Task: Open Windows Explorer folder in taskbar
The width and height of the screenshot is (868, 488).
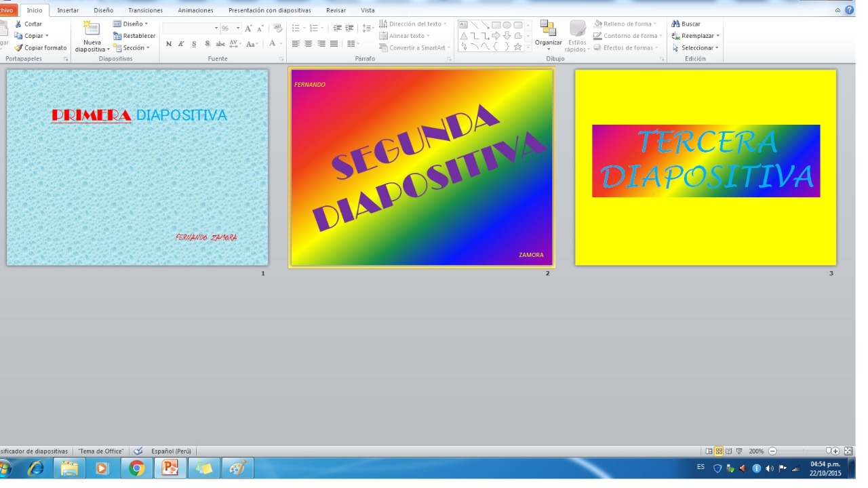Action: [69, 468]
